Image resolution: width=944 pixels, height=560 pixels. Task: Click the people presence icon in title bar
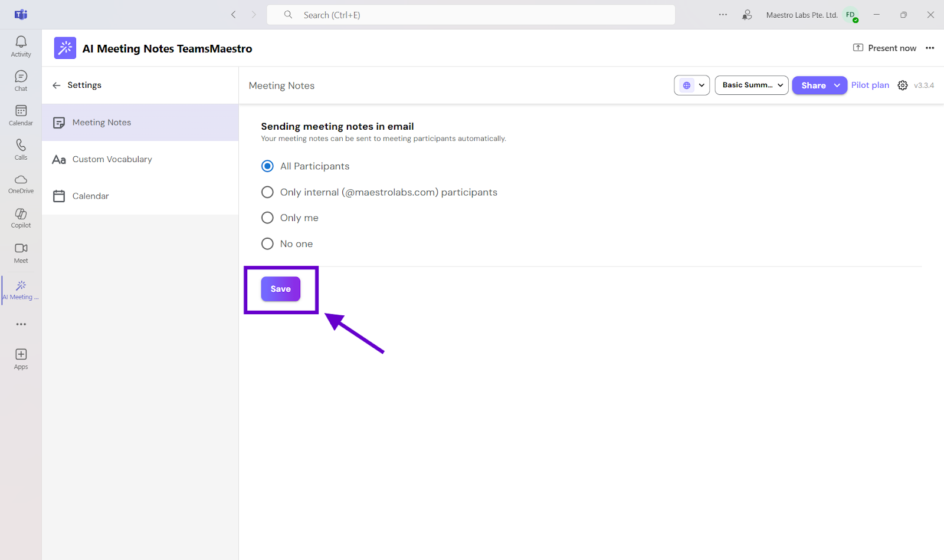pos(747,15)
